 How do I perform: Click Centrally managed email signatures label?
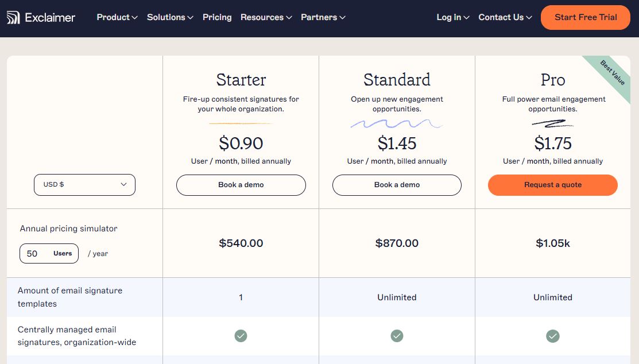tap(77, 336)
